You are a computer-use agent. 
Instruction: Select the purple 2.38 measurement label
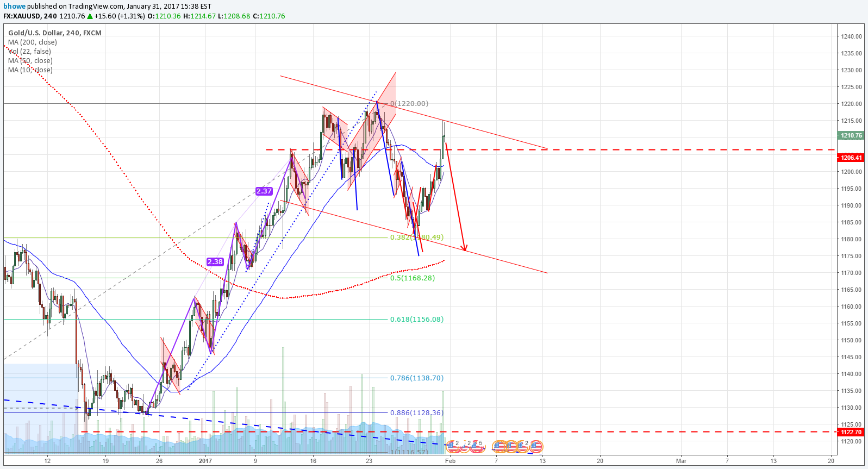215,261
